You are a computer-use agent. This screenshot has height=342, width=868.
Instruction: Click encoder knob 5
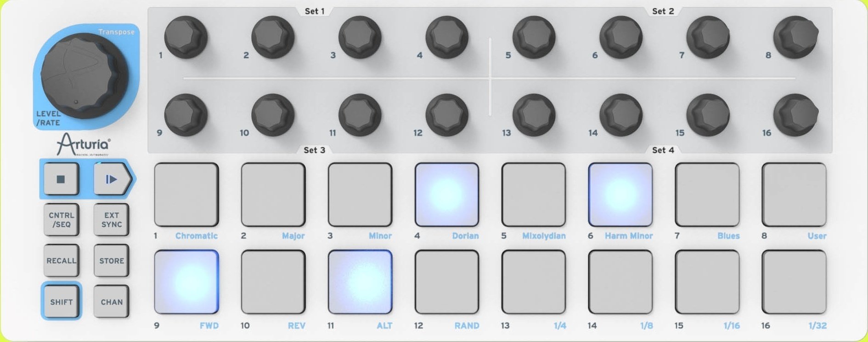click(534, 37)
